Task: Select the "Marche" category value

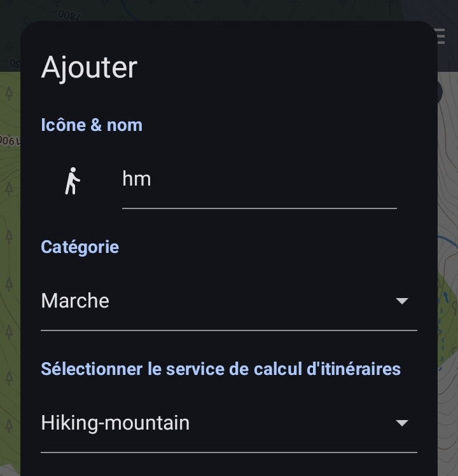Action: (x=75, y=301)
